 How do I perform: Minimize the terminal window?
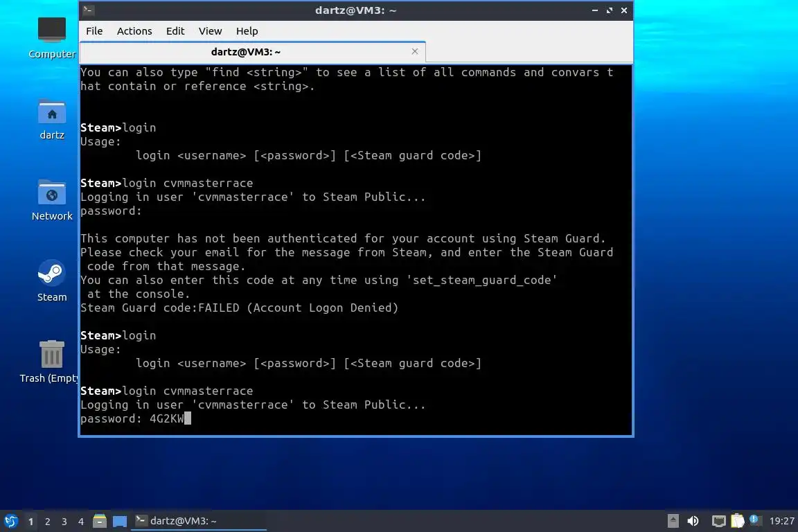coord(594,10)
